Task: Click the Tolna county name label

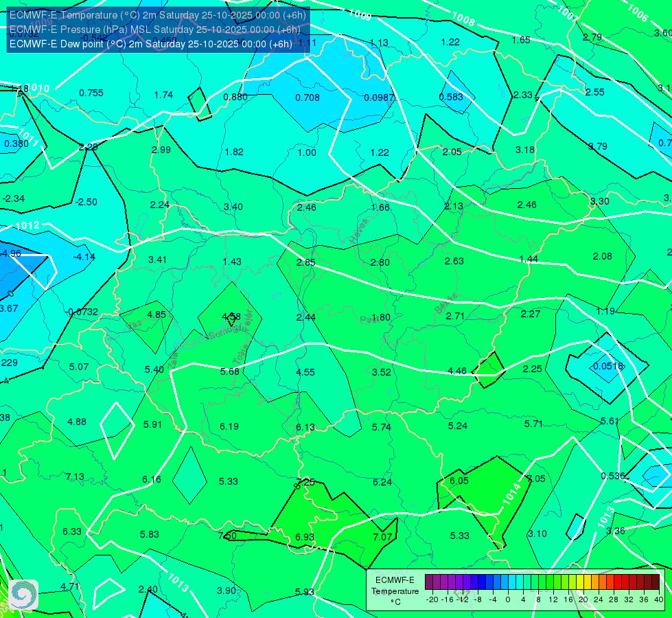Action: coord(240,354)
